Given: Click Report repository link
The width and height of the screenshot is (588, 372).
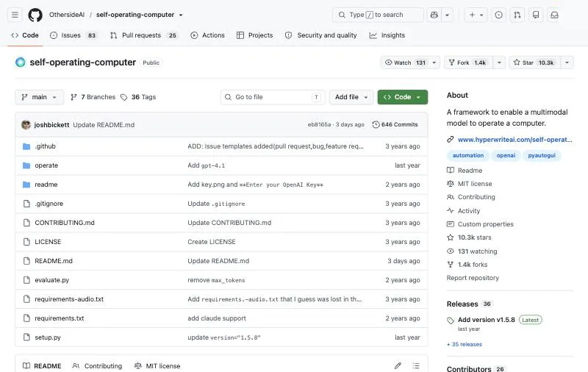Looking at the screenshot, I should click(x=473, y=278).
